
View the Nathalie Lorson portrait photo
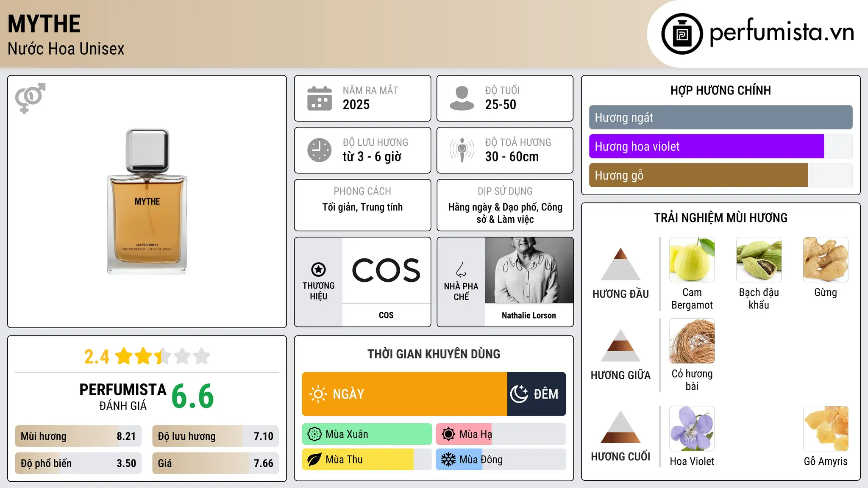(x=529, y=270)
